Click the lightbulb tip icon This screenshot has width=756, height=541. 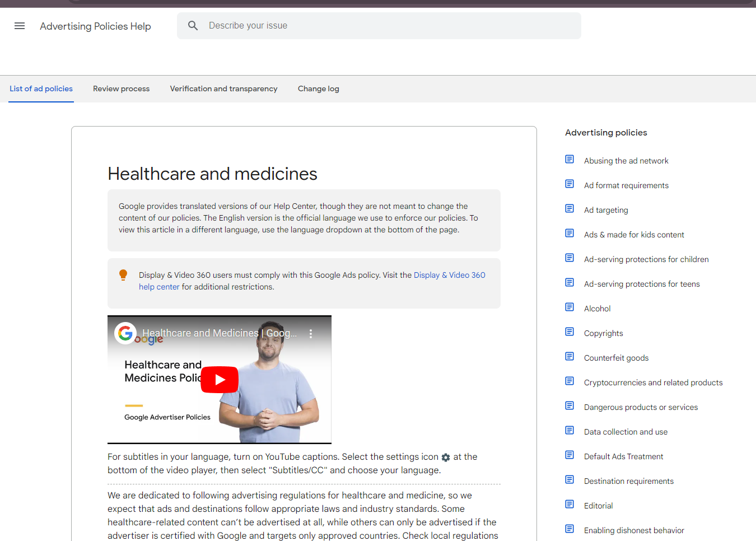(x=123, y=275)
